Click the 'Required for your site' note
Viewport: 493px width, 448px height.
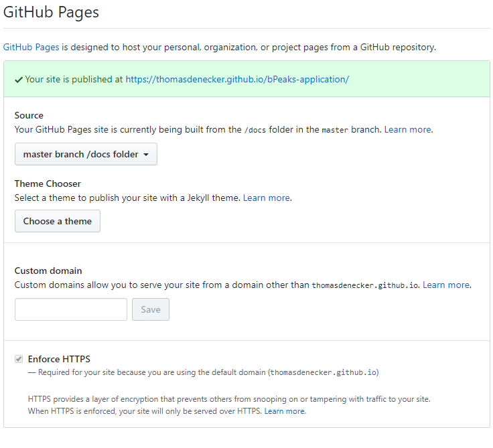tap(204, 372)
